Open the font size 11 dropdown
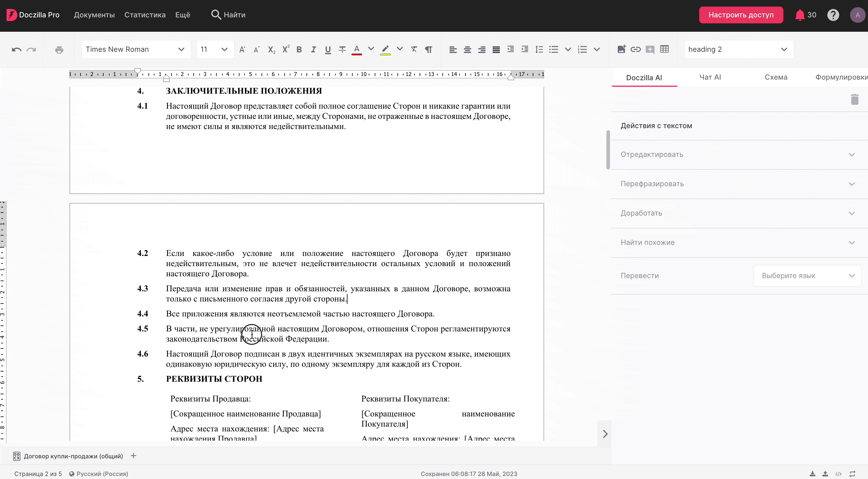 (x=215, y=50)
